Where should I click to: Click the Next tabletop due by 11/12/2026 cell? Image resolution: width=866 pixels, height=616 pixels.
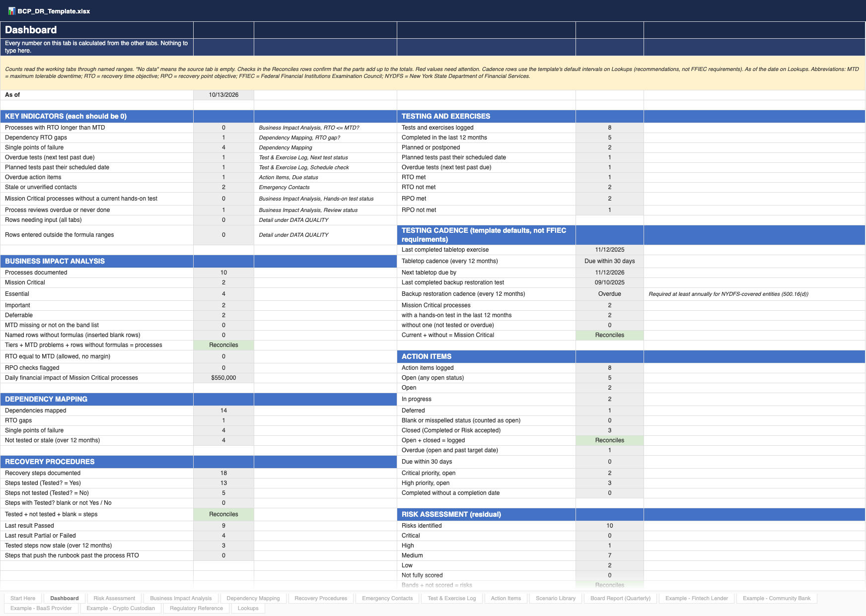click(610, 273)
